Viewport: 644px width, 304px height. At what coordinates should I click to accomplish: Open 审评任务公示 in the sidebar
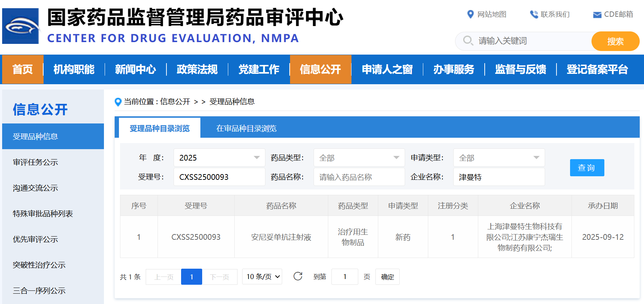point(35,162)
